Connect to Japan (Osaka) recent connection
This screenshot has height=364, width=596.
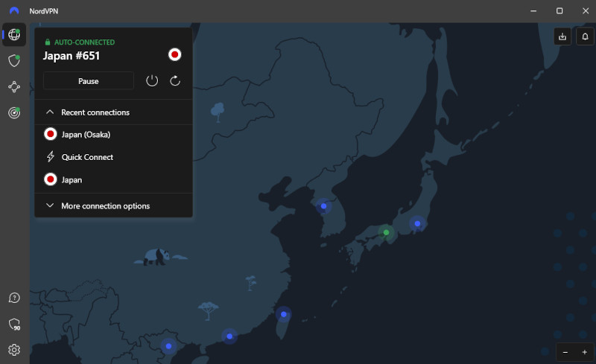coord(114,135)
